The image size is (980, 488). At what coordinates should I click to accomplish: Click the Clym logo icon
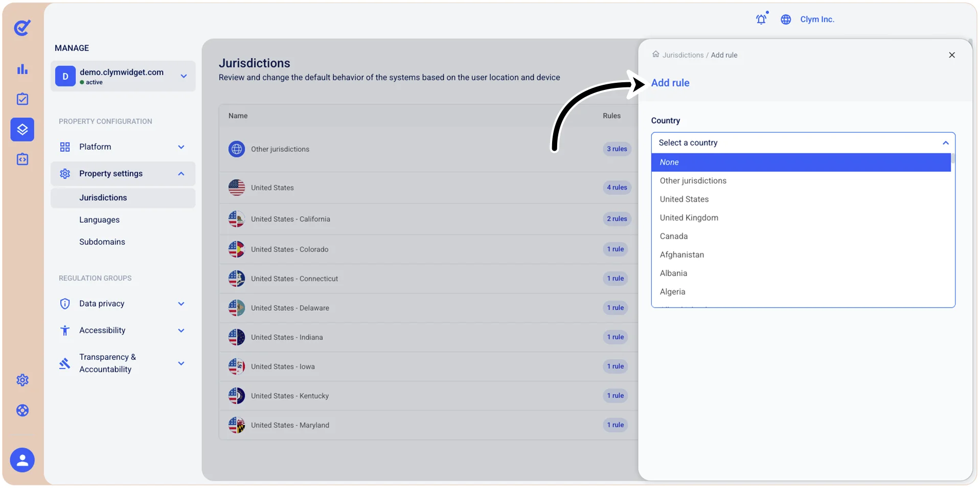22,27
